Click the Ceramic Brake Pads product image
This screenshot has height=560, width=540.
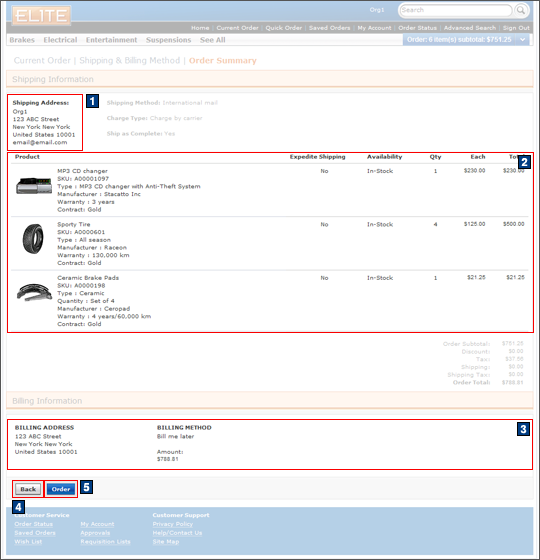point(34,292)
